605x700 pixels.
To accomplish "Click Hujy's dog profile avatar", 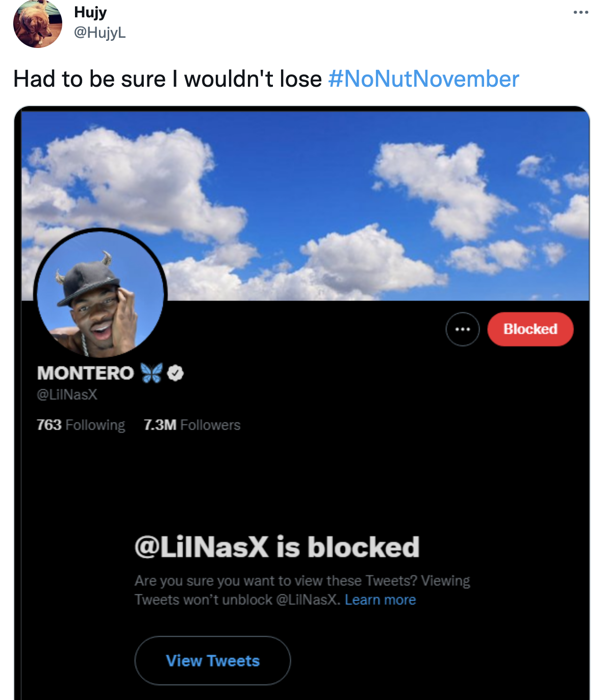I will (x=38, y=25).
